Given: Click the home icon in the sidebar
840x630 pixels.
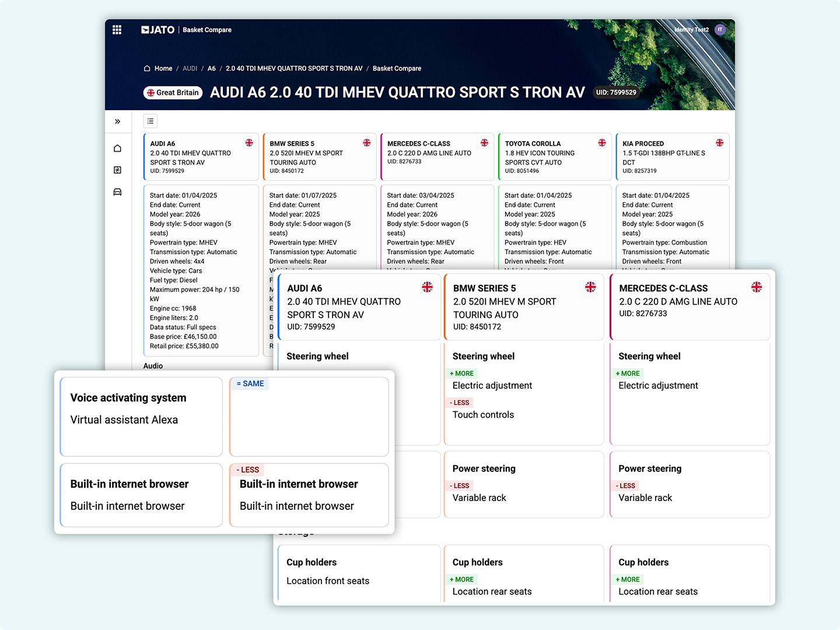Looking at the screenshot, I should pyautogui.click(x=117, y=148).
